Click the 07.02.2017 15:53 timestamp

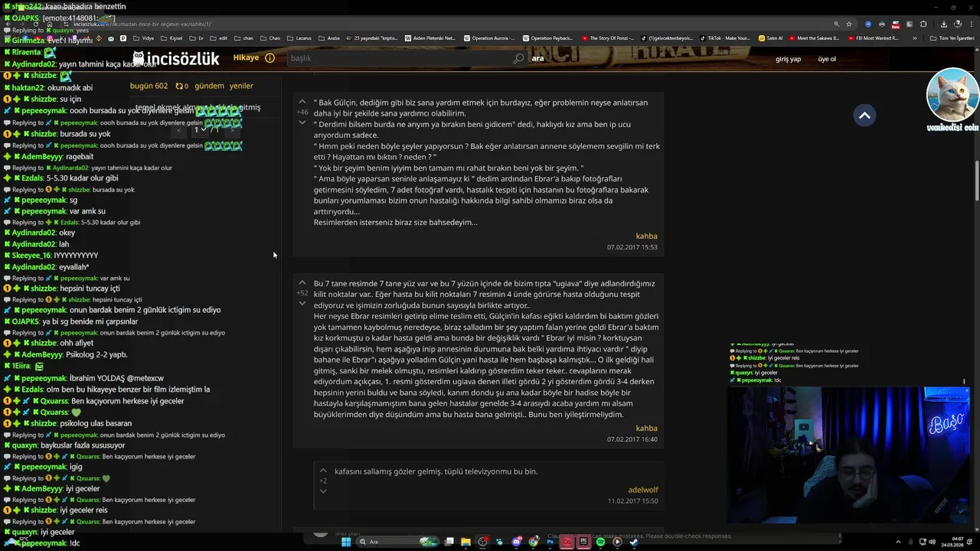[632, 247]
